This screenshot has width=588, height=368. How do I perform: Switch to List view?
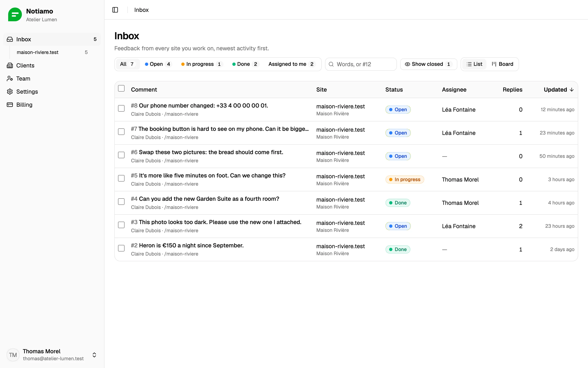point(474,64)
